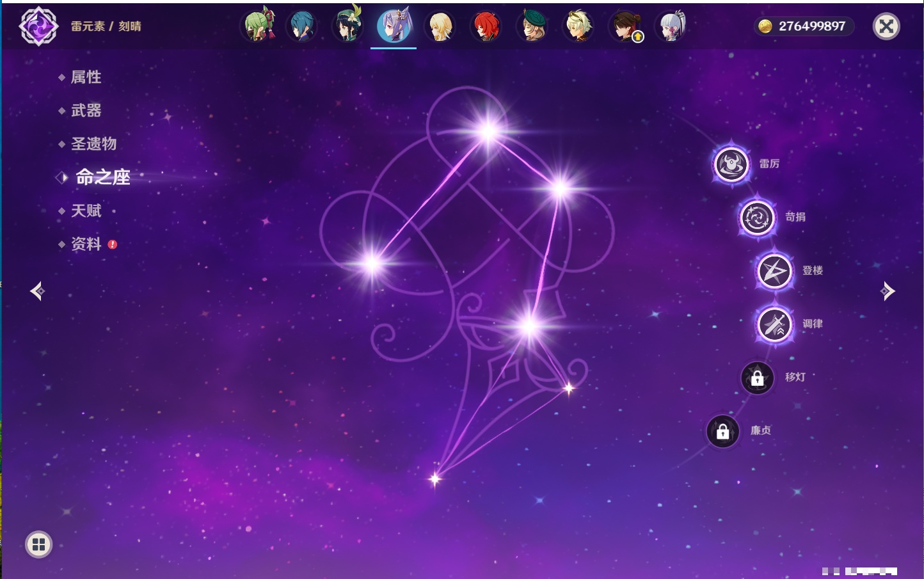Select the highlighted Keqing avatar

coord(394,26)
